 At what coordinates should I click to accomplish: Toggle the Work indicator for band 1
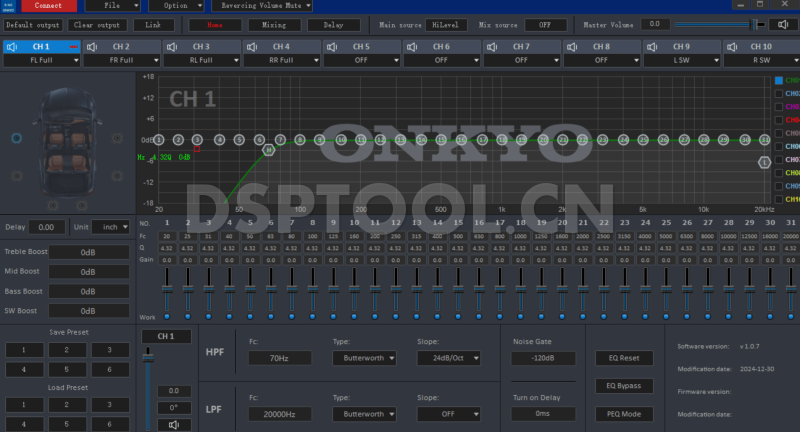(x=167, y=316)
